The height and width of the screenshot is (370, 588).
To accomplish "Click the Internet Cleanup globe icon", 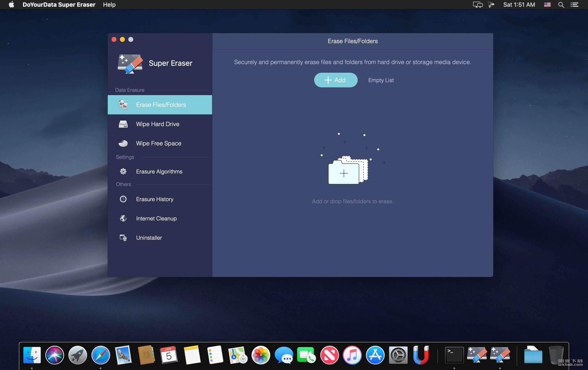I will (123, 218).
